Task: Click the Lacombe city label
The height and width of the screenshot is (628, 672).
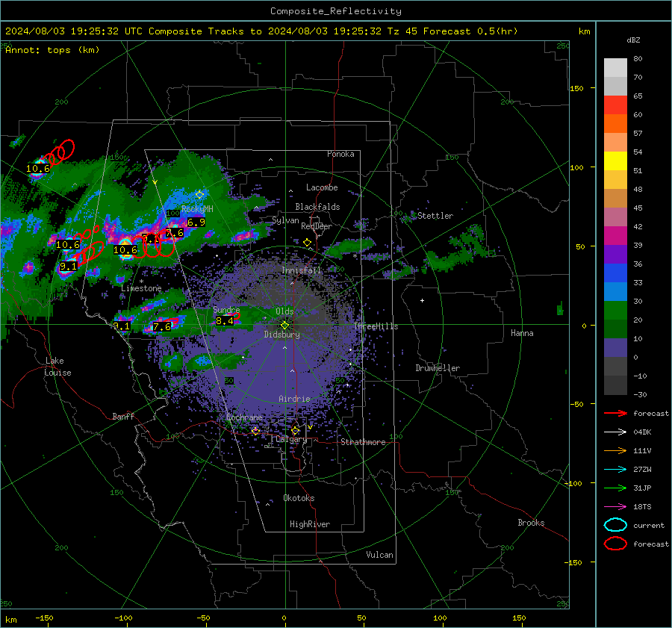Action: (322, 187)
